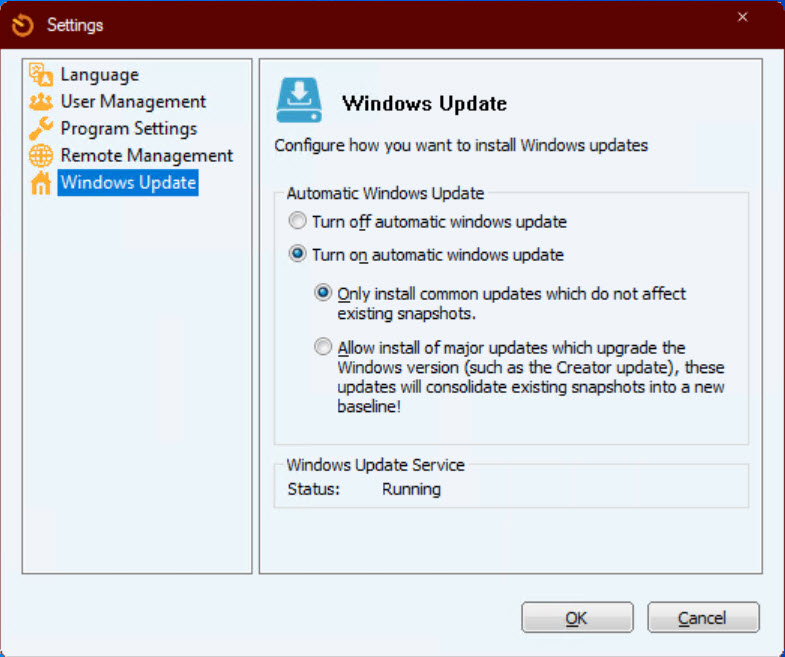Go to Remote Management section
Screen dimensions: 785x657
point(147,156)
